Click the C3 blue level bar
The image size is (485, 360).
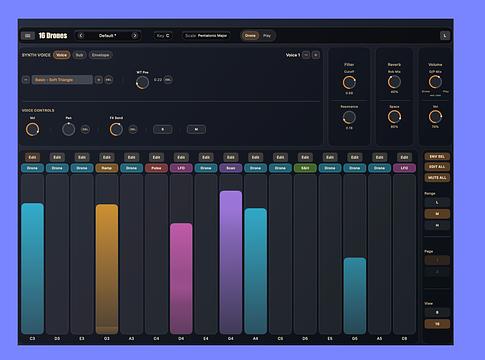point(32,268)
